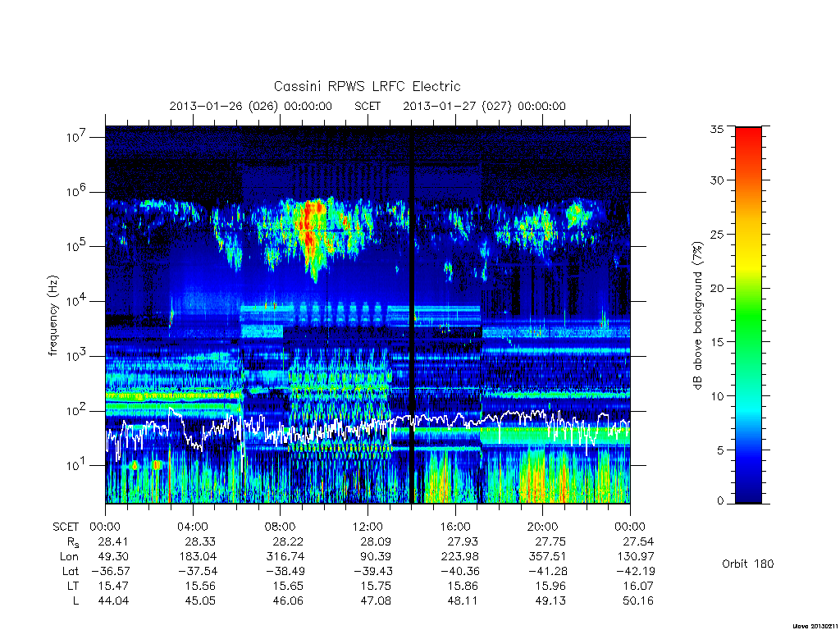Image resolution: width=840 pixels, height=630 pixels.
Task: Click the 'frequency (Hz)' axis label
Action: (52, 316)
